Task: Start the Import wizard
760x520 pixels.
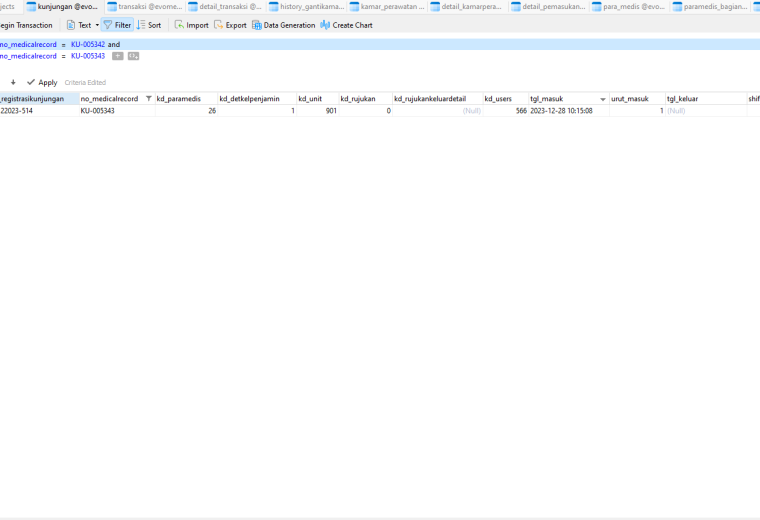Action: click(191, 25)
